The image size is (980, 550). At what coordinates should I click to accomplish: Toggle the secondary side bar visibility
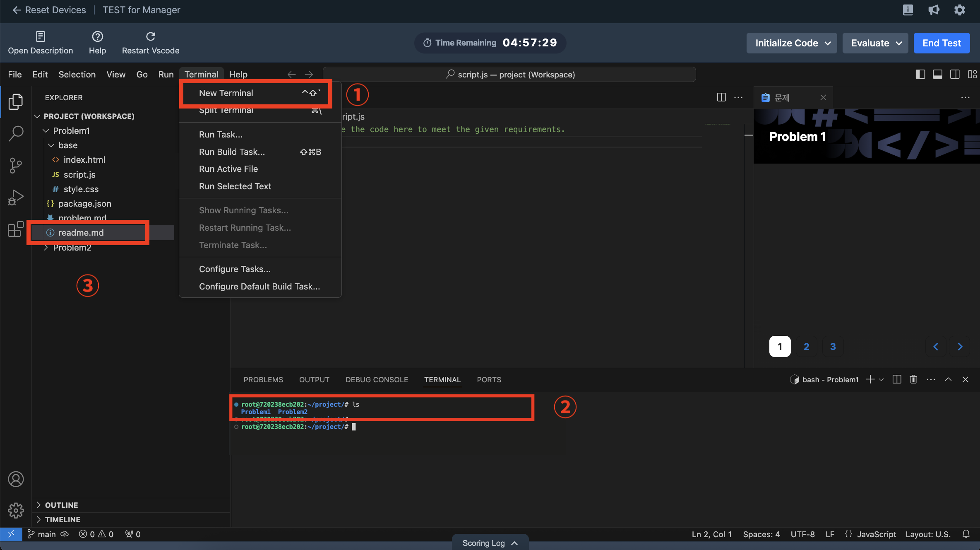[955, 75]
